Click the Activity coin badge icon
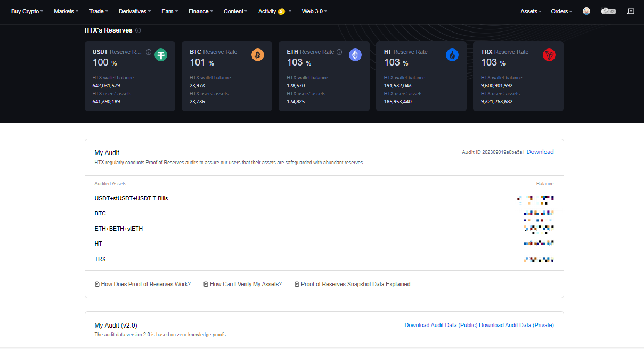This screenshot has height=349, width=644. pos(281,11)
